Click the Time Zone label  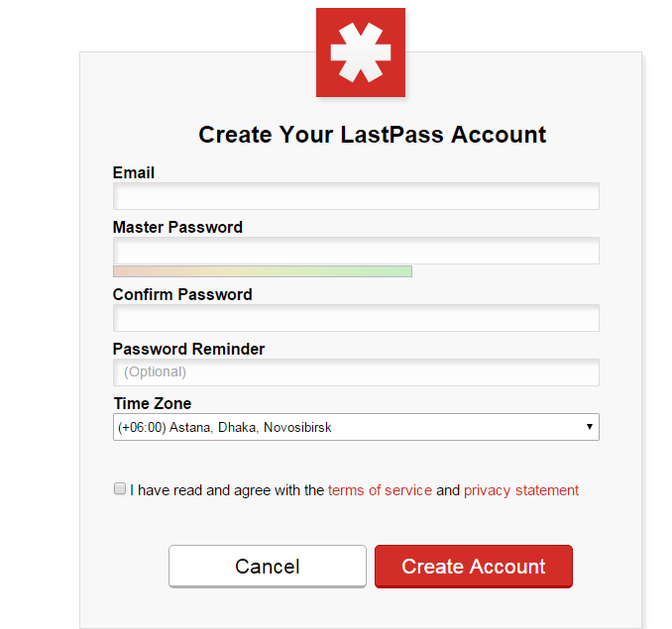[x=152, y=403]
